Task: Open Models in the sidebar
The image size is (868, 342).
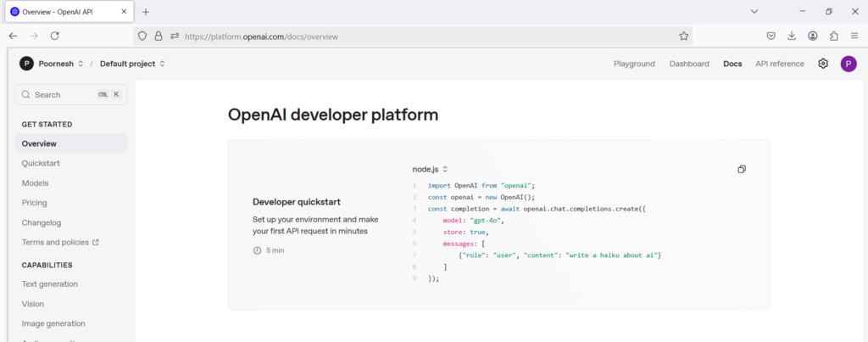Action: 35,183
